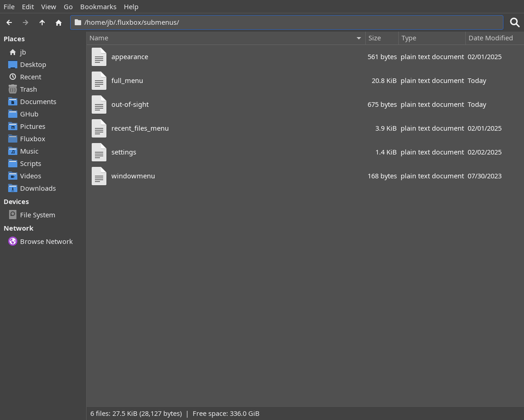The width and height of the screenshot is (524, 420).
Task: Select the file named recent_files_menu
Action: coord(140,128)
